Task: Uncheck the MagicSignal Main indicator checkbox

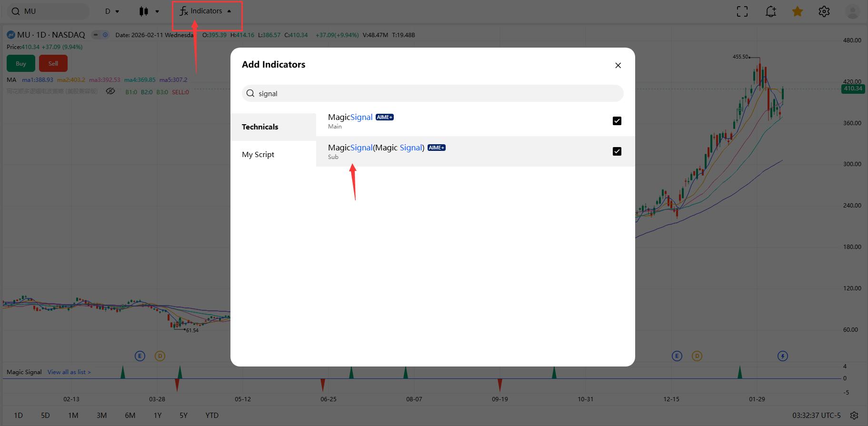Action: [617, 121]
